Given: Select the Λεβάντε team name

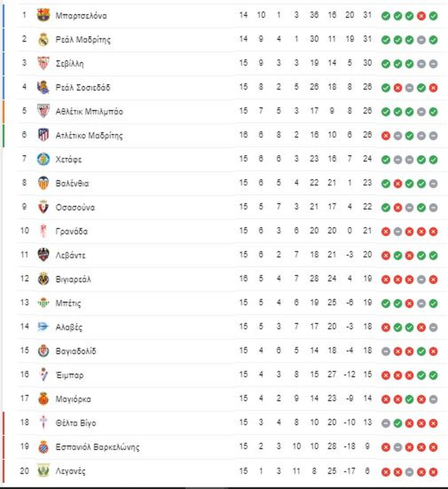Looking at the screenshot, I should point(70,255).
